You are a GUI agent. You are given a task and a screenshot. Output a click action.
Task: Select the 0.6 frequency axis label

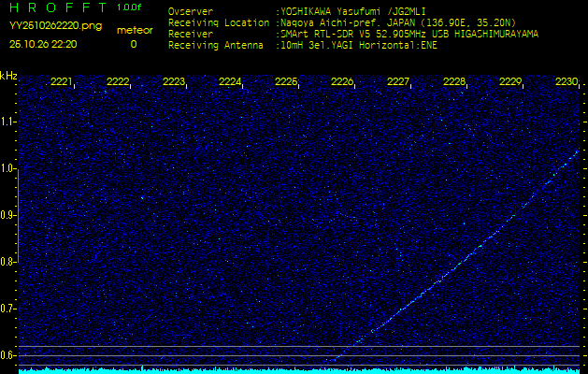tap(8, 355)
